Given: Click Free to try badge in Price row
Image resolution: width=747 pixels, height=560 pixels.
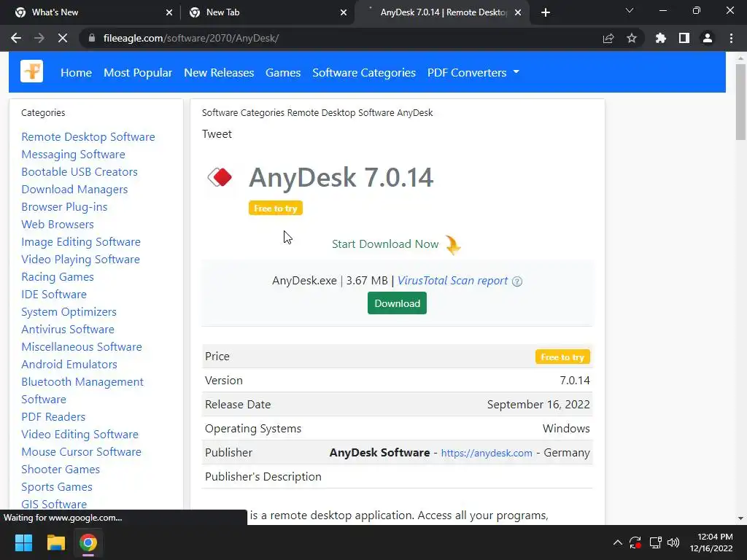Looking at the screenshot, I should point(562,357).
